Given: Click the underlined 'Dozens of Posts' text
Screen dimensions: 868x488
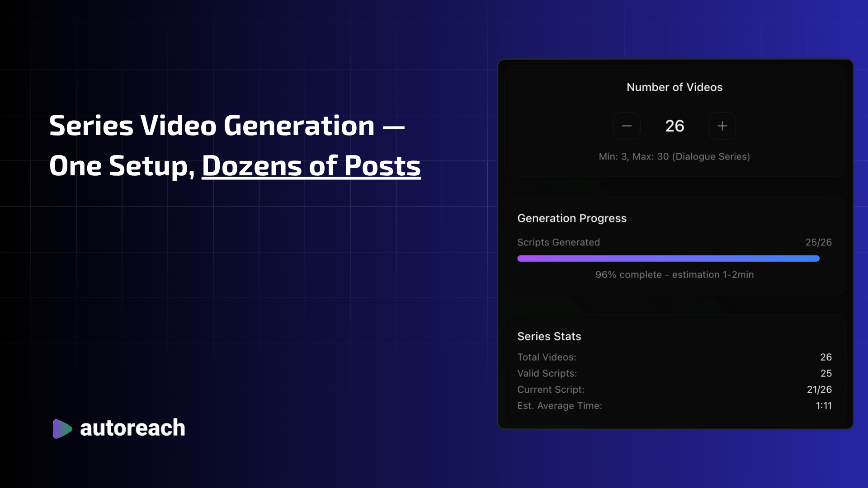Looking at the screenshot, I should point(311,166).
